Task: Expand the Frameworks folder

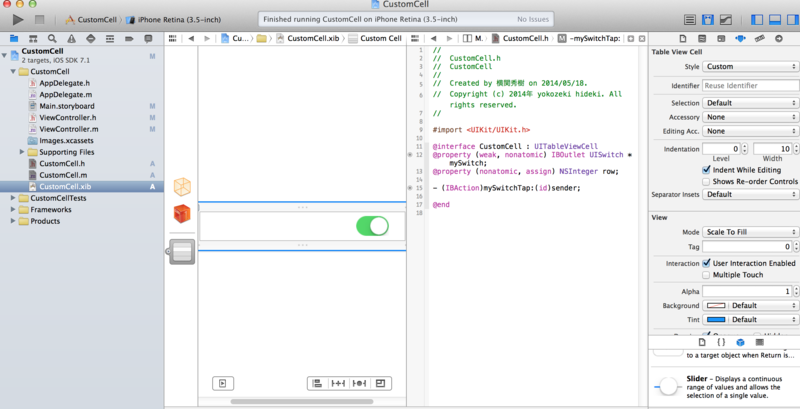Action: pyautogui.click(x=13, y=210)
